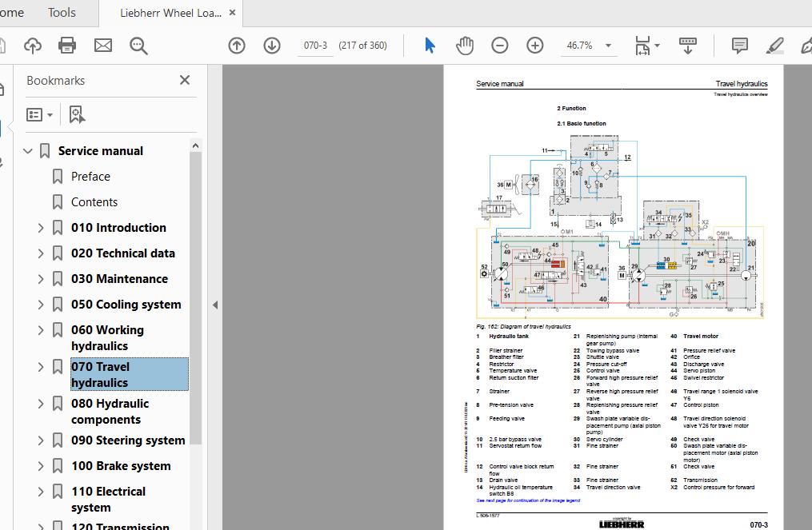Open the bookmark options menu
Image resolution: width=812 pixels, height=530 pixels.
coord(40,114)
